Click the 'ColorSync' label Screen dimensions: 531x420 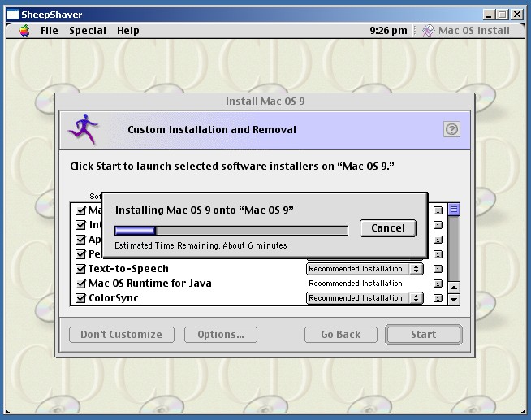[114, 298]
